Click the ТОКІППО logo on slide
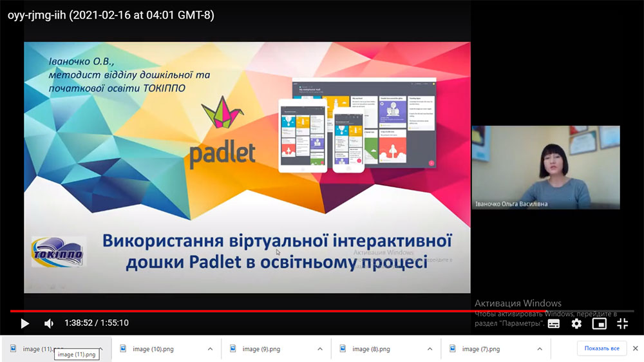This screenshot has width=644, height=362. click(x=57, y=252)
